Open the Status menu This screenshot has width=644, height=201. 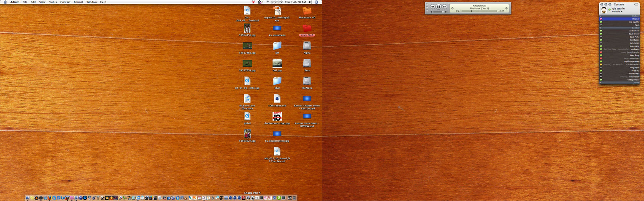53,2
